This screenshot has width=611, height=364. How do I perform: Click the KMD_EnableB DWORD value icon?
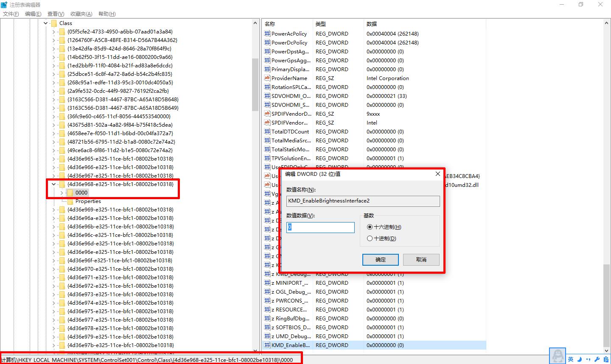(267, 345)
